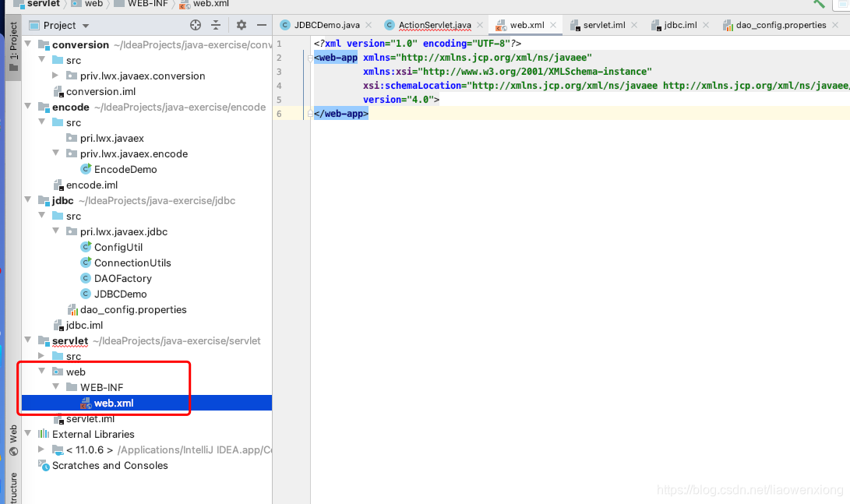Viewport: 850px width, 504px height.
Task: Select encode.iml file
Action: (x=92, y=185)
